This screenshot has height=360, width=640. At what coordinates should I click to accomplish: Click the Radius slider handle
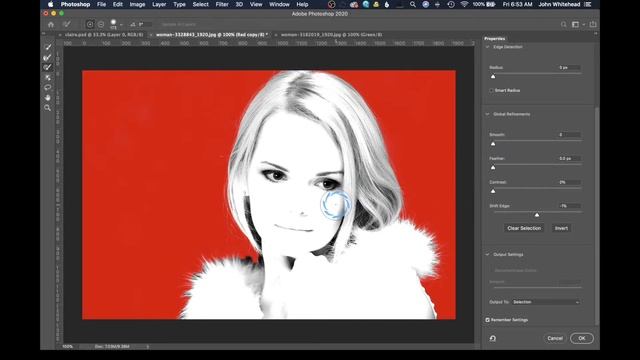click(493, 76)
